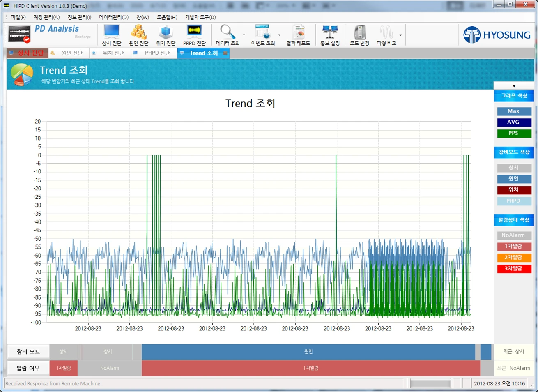This screenshot has height=392, width=538.
Task: Select the first short 1차알람 segment
Action: [64, 368]
